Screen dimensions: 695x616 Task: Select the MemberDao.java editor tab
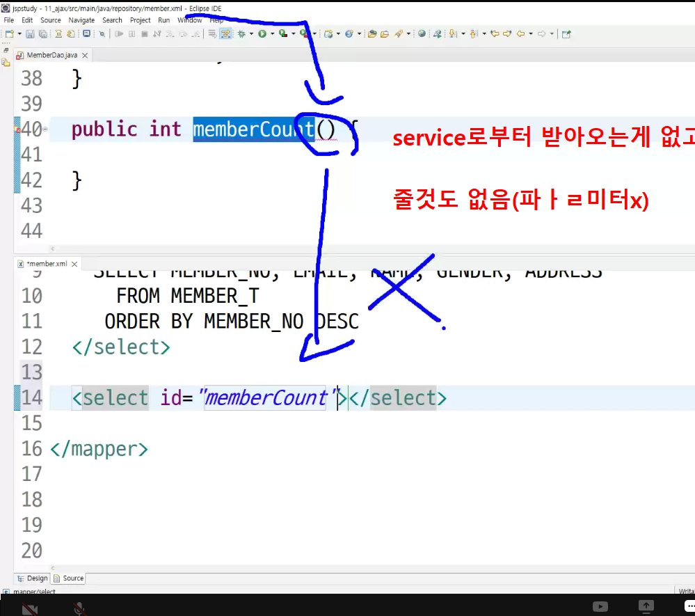[x=52, y=55]
